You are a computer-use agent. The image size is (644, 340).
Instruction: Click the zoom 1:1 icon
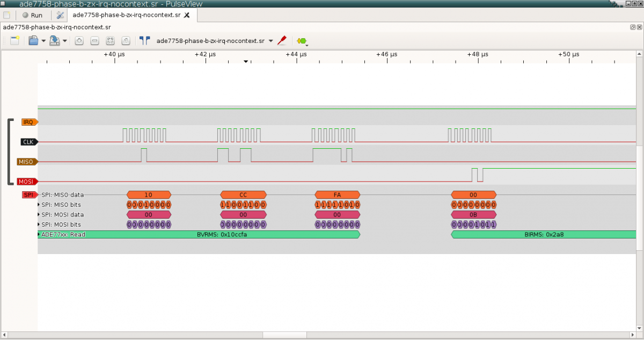(126, 40)
